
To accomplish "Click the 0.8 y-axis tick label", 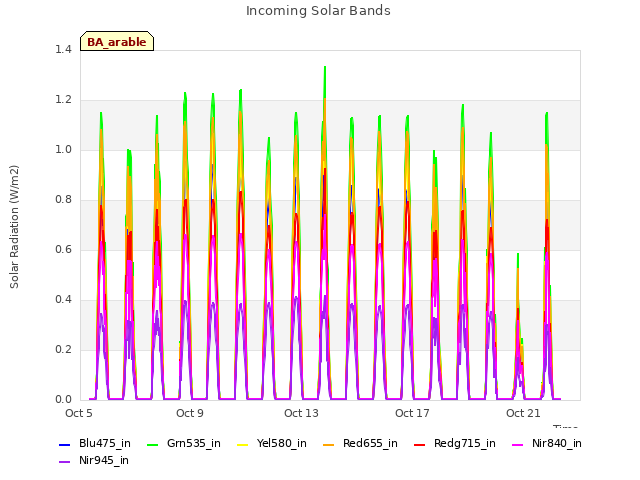I will [63, 200].
